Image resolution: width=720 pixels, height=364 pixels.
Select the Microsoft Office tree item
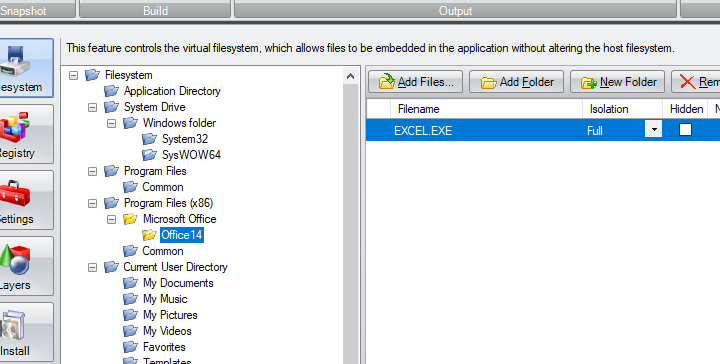179,219
